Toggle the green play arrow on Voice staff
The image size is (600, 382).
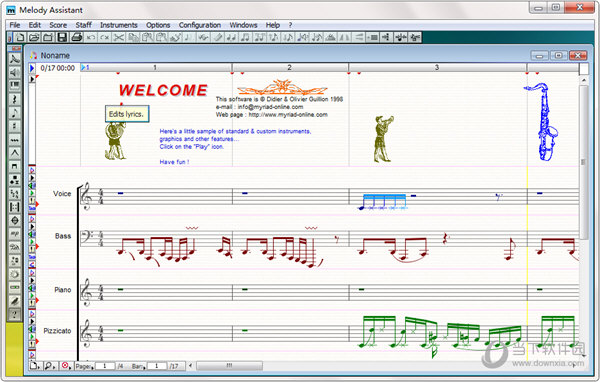tap(32, 193)
